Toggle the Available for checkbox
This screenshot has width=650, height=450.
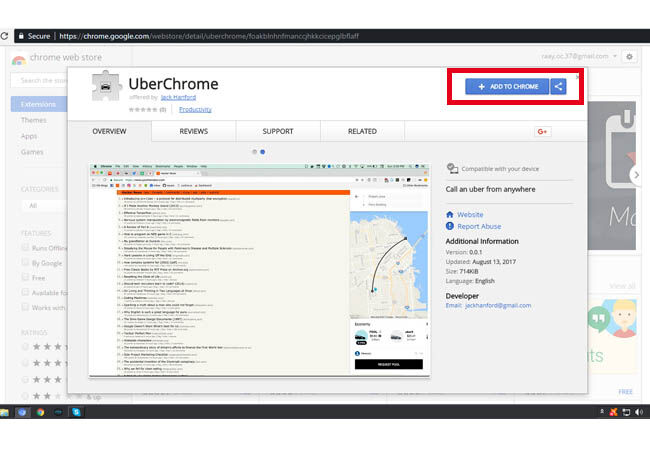pyautogui.click(x=25, y=292)
